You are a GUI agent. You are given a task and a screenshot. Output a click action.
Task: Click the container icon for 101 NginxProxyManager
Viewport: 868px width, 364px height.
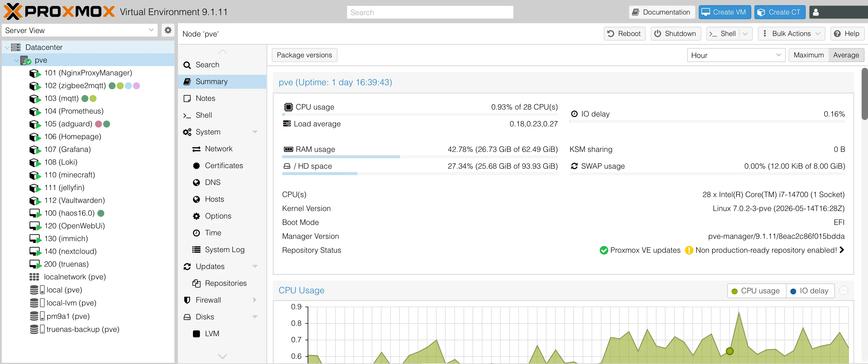click(35, 73)
